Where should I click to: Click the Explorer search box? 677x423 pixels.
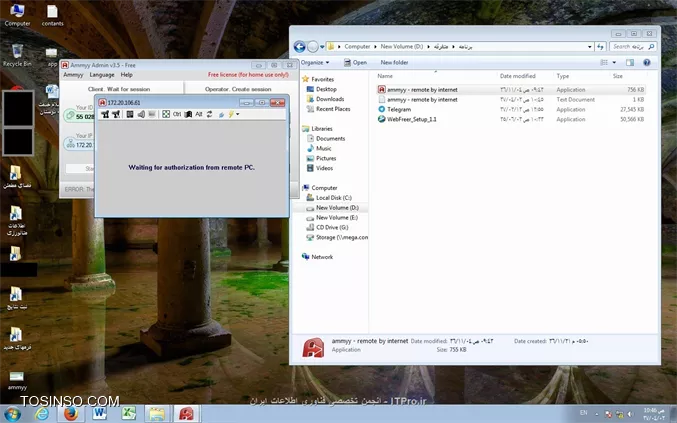pyautogui.click(x=633, y=46)
